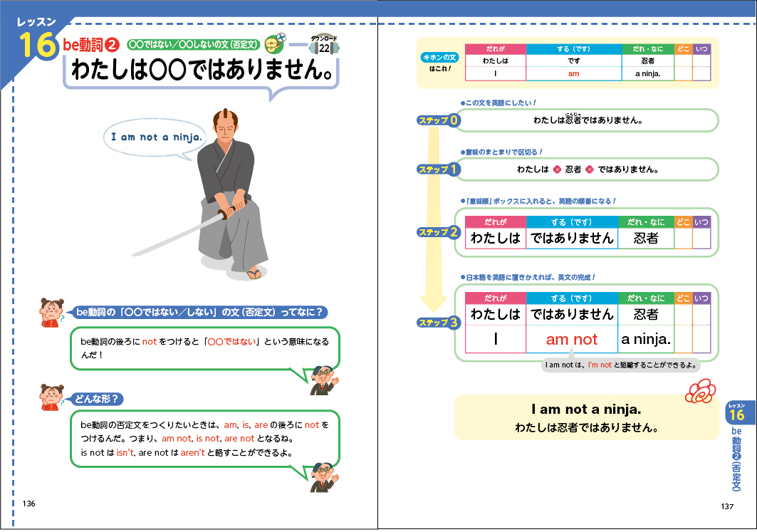Image resolution: width=757 pixels, height=532 pixels.
Task: Click '忍者' cell in the Step 2 table
Action: [x=646, y=239]
